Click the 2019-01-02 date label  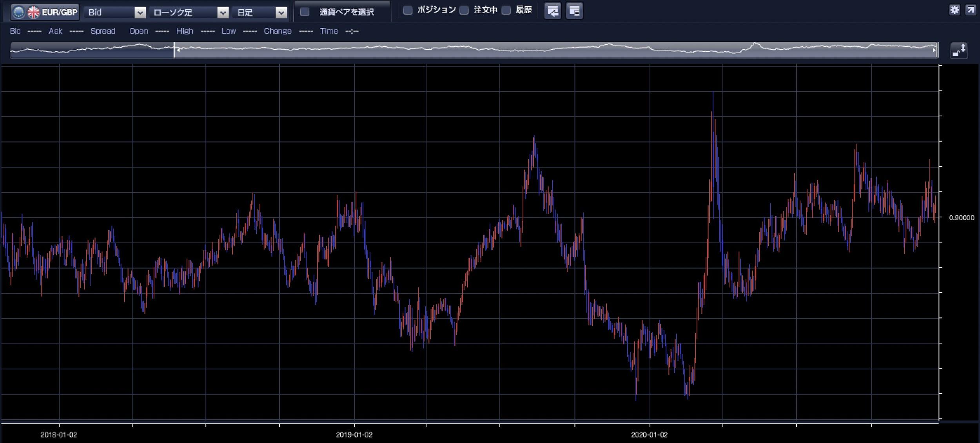click(354, 435)
